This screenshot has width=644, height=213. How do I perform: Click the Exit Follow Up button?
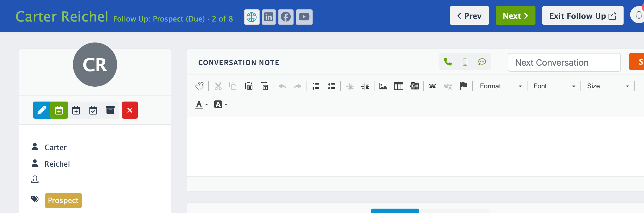pyautogui.click(x=583, y=16)
